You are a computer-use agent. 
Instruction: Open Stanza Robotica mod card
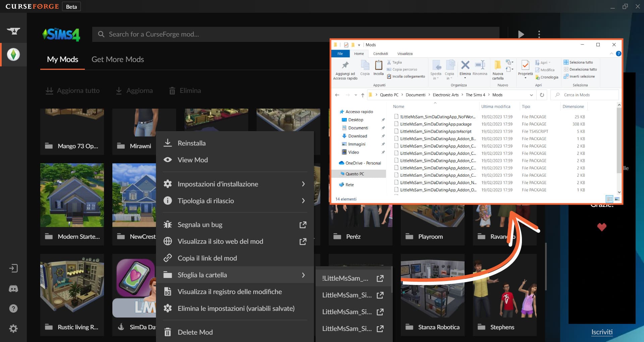click(x=433, y=295)
